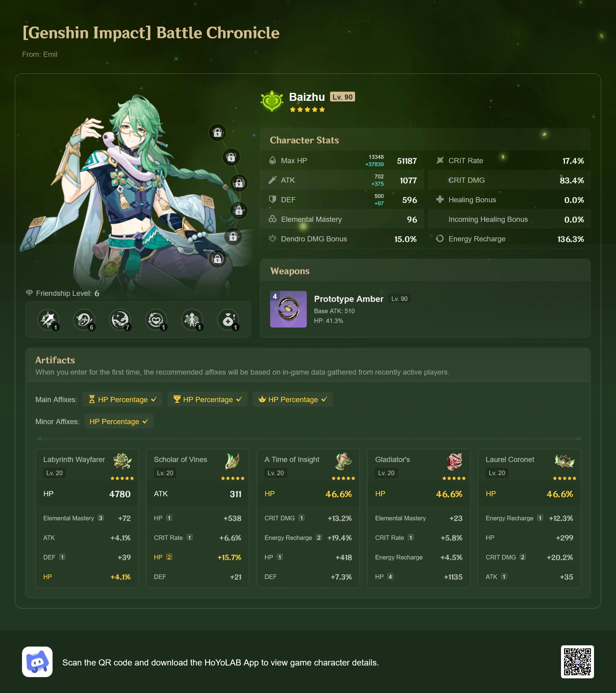Open the level 7 elemental burst talent icon

120,320
